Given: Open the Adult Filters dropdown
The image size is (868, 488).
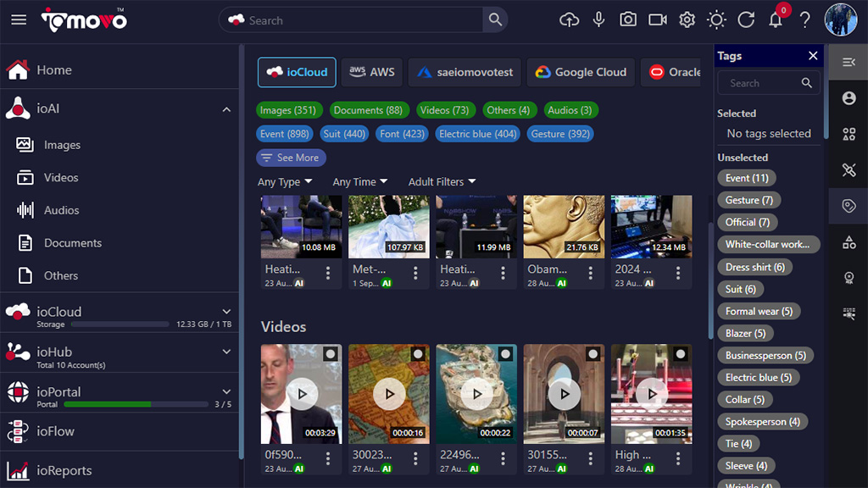Looking at the screenshot, I should click(x=442, y=182).
